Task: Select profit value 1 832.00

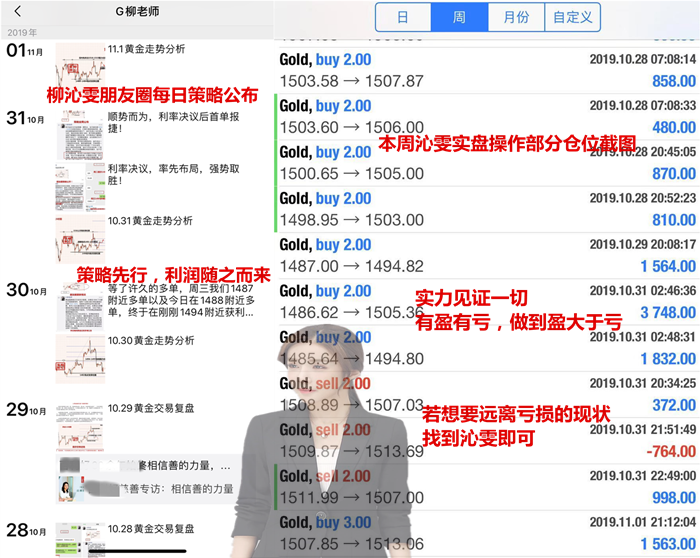Action: 668,359
